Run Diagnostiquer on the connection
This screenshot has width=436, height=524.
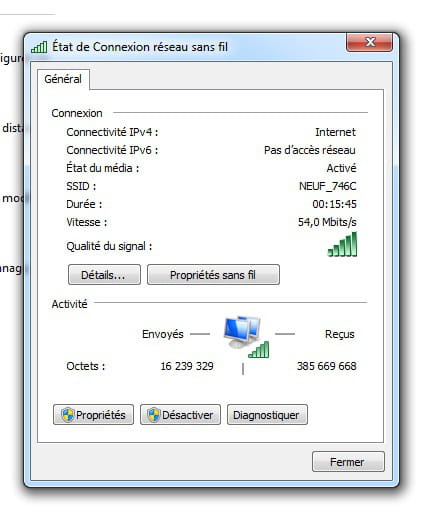tap(267, 415)
